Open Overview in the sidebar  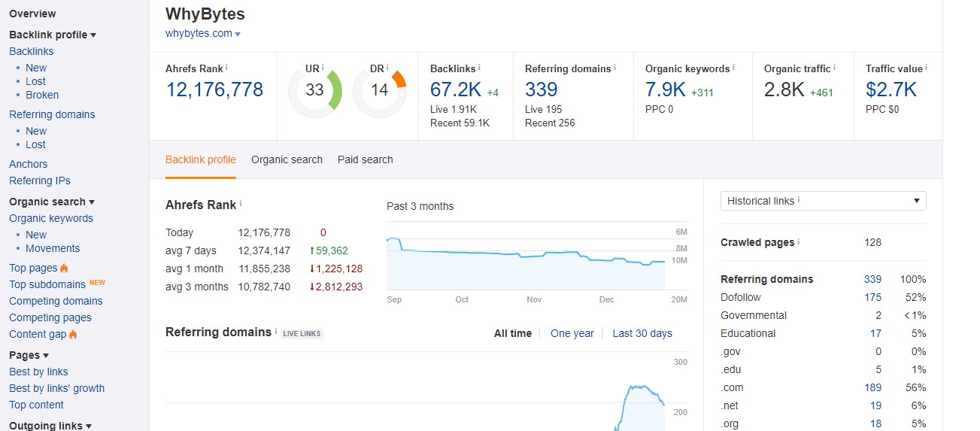32,14
